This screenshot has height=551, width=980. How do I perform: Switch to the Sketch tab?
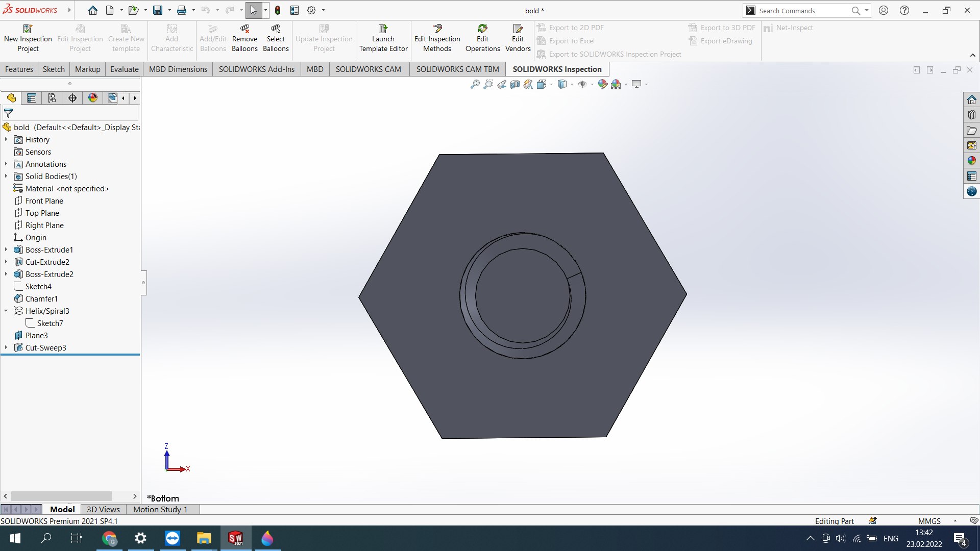click(x=54, y=69)
